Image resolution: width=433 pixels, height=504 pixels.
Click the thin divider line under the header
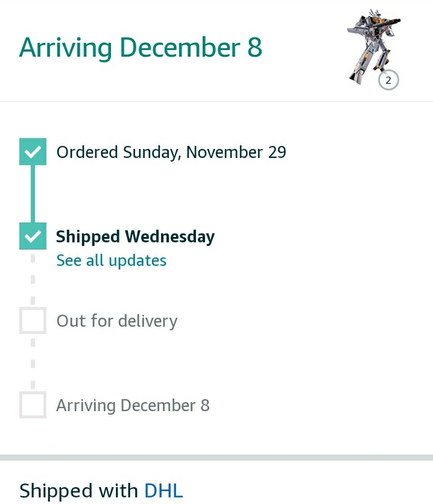point(216,101)
